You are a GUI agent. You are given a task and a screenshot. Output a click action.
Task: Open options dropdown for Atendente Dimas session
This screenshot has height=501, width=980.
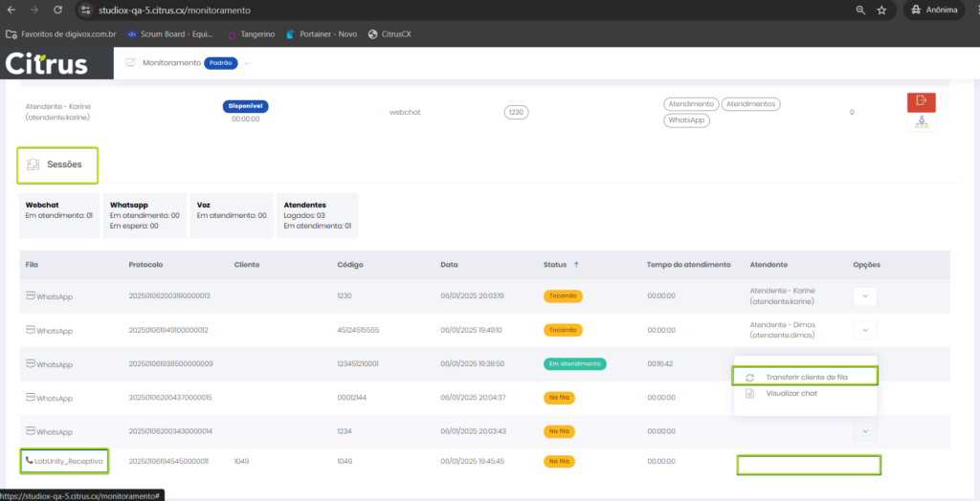pyautogui.click(x=864, y=330)
